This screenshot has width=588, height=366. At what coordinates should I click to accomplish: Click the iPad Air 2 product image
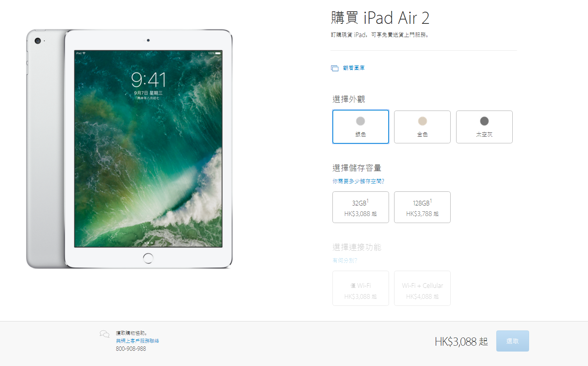pos(129,149)
